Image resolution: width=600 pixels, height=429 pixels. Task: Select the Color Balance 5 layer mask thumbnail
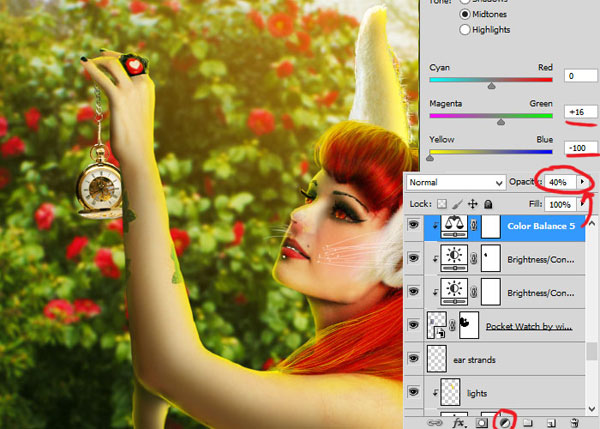tap(491, 226)
